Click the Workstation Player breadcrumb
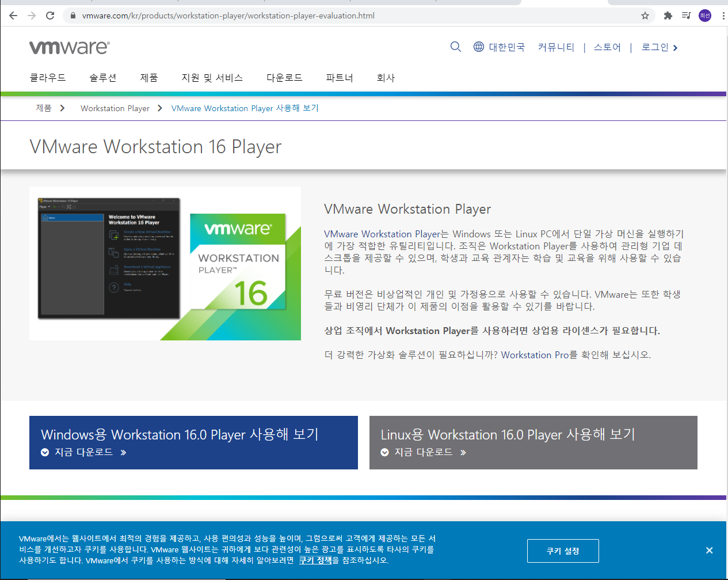Viewport: 728px width, 580px height. click(x=115, y=108)
